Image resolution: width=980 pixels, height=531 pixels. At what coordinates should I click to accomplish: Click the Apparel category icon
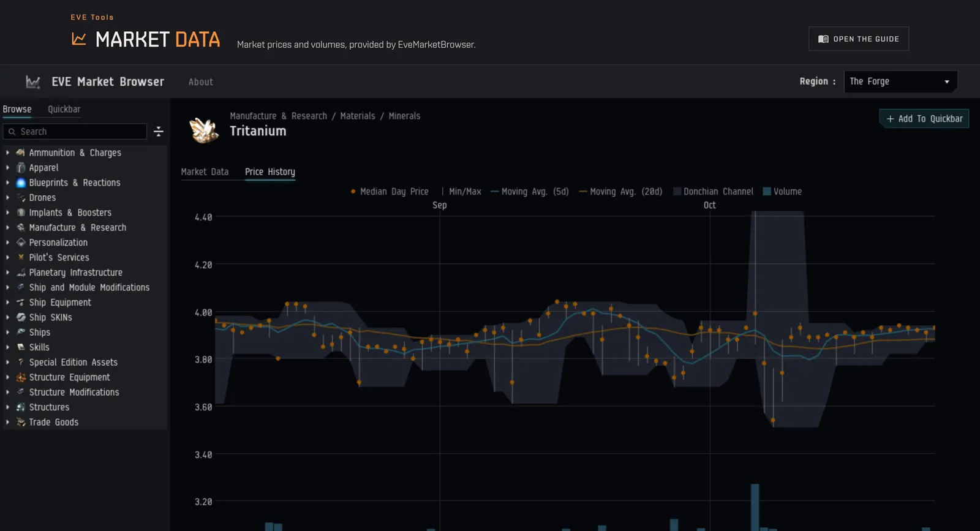point(21,168)
